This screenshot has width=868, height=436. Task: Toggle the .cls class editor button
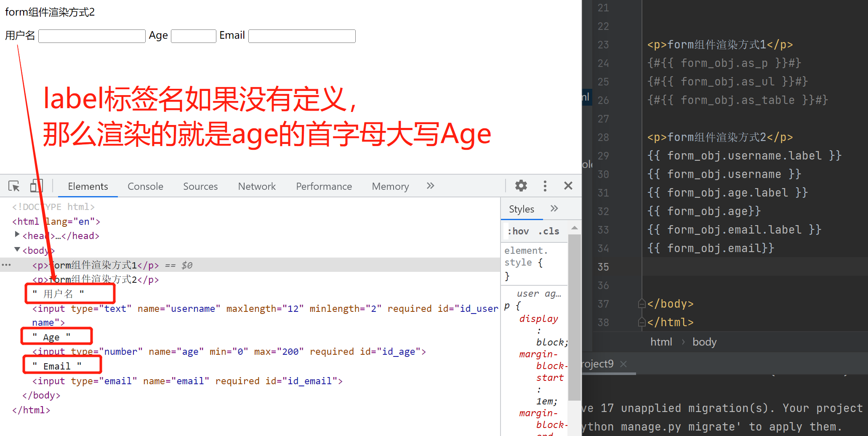click(549, 231)
